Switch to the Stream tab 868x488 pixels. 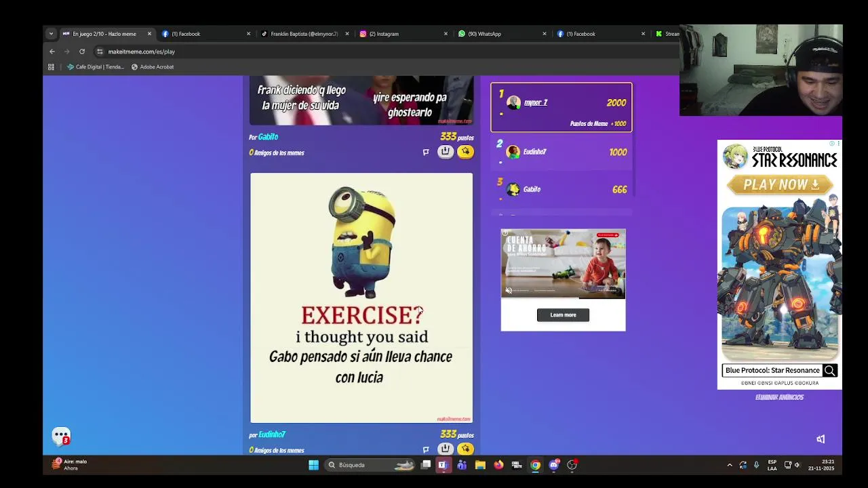pos(667,34)
